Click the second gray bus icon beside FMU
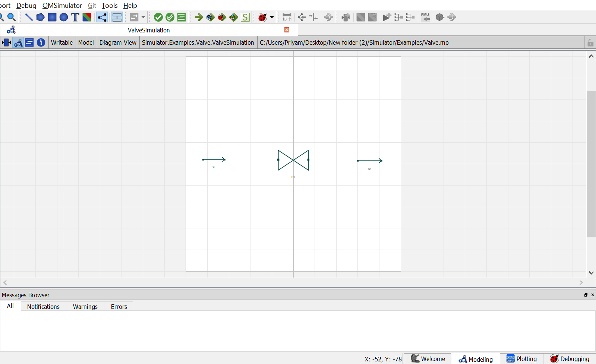This screenshot has height=364, width=596. point(410,17)
